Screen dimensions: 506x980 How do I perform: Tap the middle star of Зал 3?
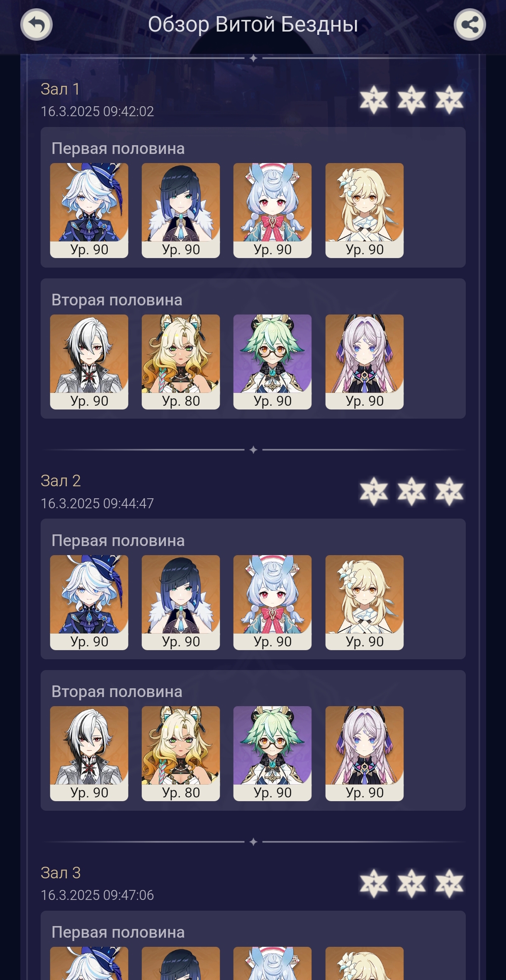click(411, 883)
